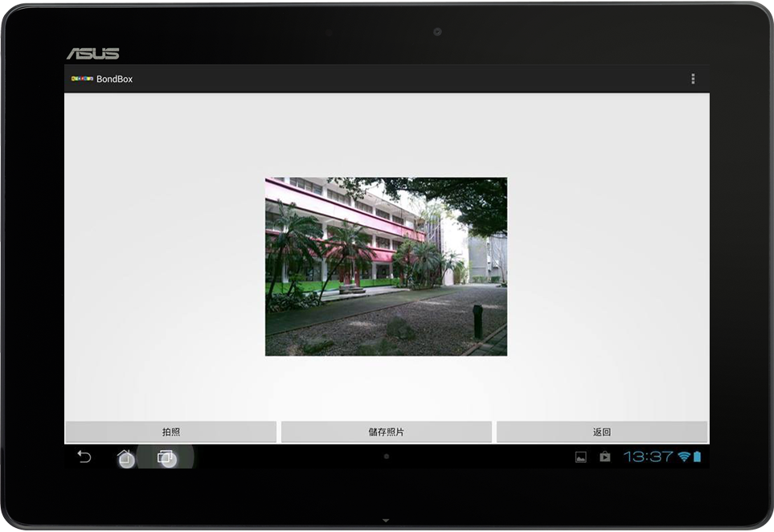
Task: Go to the Android home screen
Action: (125, 457)
